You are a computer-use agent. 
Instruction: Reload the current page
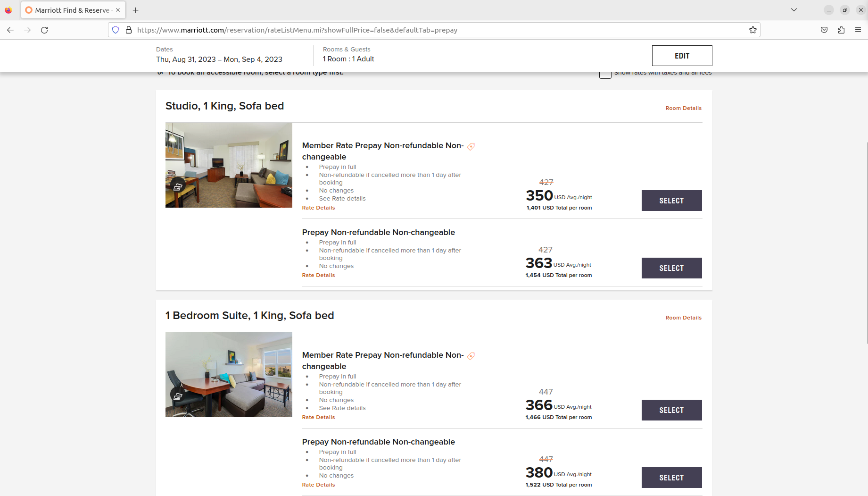pos(44,30)
